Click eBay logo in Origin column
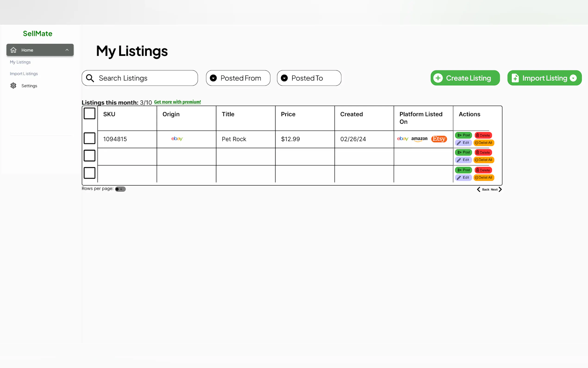Viewport: 588px width, 368px height. [177, 139]
